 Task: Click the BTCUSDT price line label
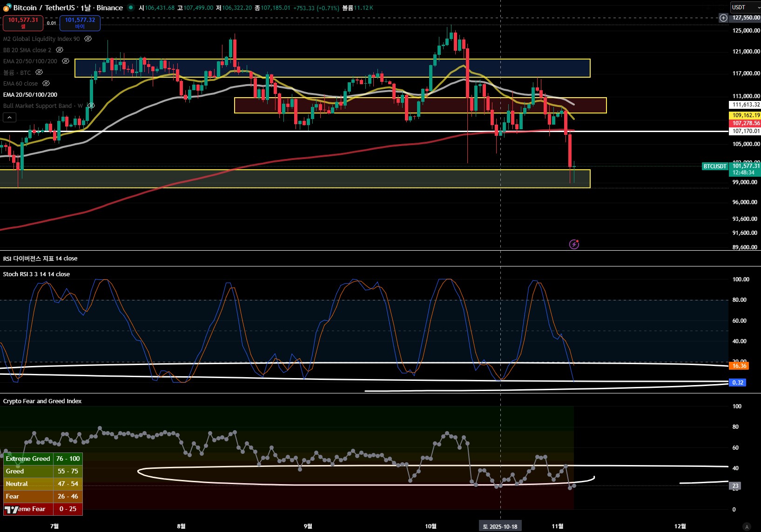(714, 166)
